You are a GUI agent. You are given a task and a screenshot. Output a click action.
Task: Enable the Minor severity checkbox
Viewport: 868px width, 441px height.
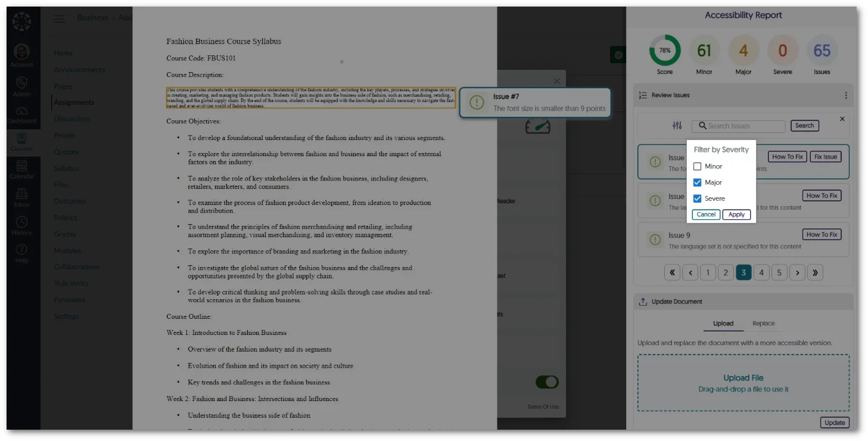[x=697, y=166]
